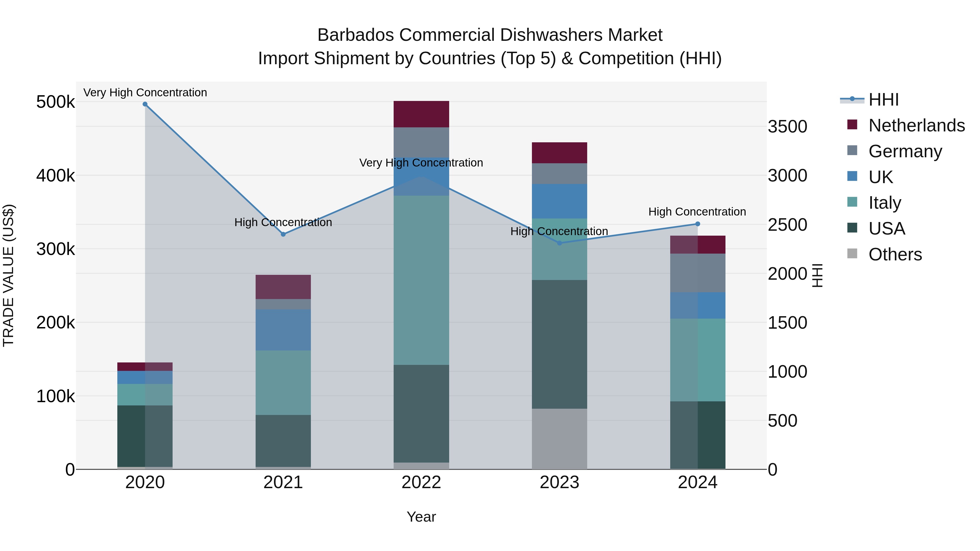Click the 2000 HHI axis tick label

(788, 274)
